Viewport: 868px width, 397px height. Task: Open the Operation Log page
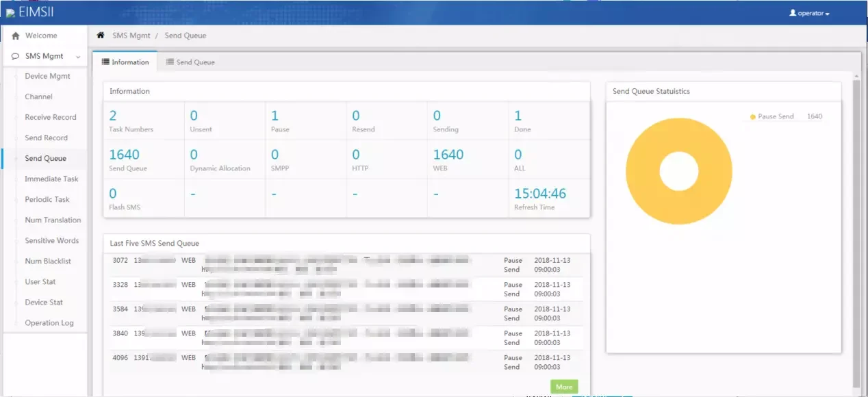click(49, 322)
